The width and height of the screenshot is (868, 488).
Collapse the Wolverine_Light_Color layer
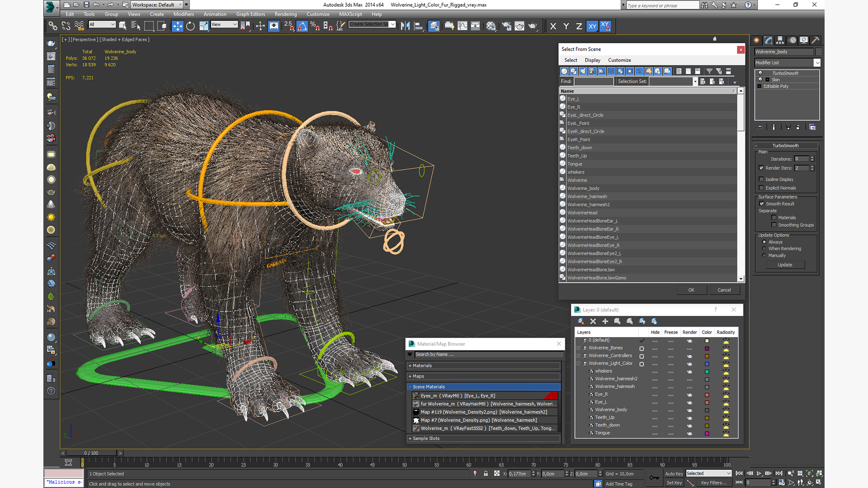pos(578,363)
